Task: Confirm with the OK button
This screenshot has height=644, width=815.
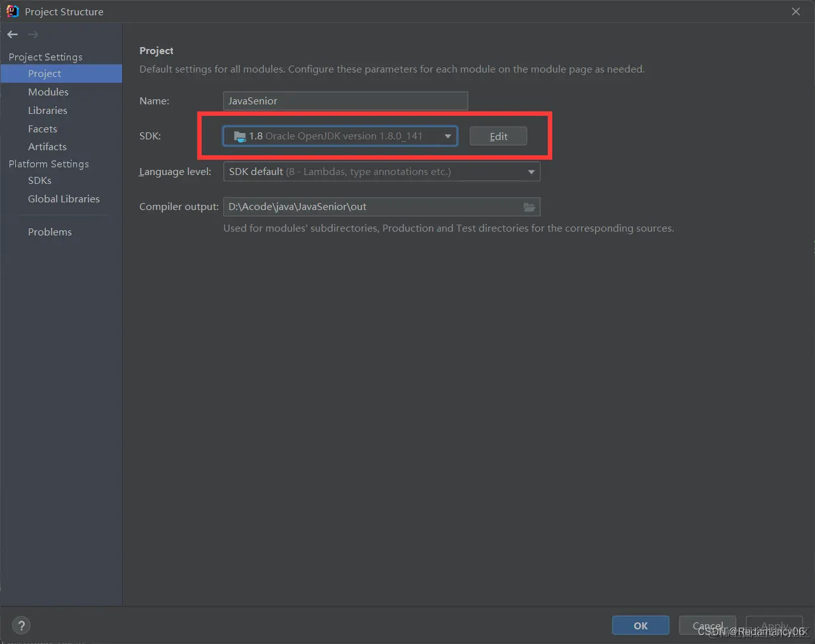Action: [x=641, y=626]
